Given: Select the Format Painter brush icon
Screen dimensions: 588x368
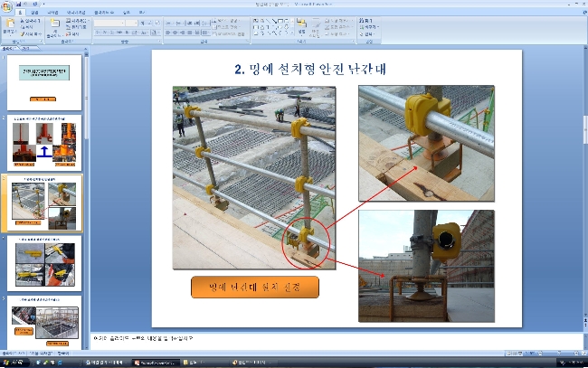Looking at the screenshot, I should [23, 34].
